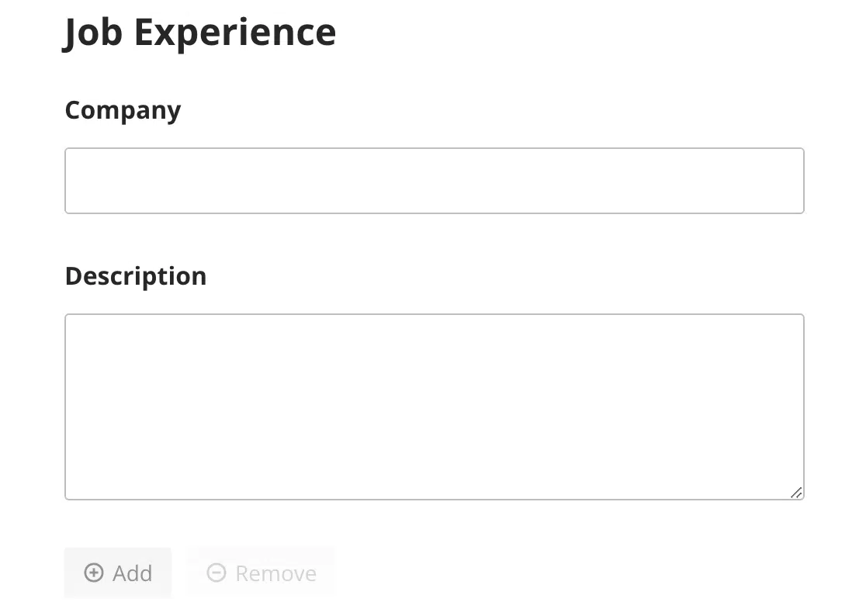Click the Description field label

[136, 276]
